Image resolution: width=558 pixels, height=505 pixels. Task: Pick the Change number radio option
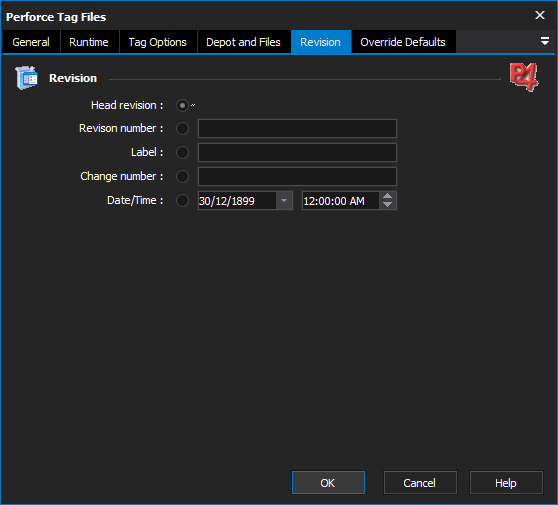(182, 176)
